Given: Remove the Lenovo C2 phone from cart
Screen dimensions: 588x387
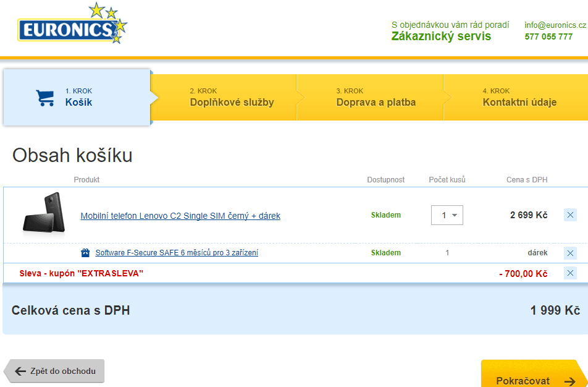Looking at the screenshot, I should coord(570,215).
